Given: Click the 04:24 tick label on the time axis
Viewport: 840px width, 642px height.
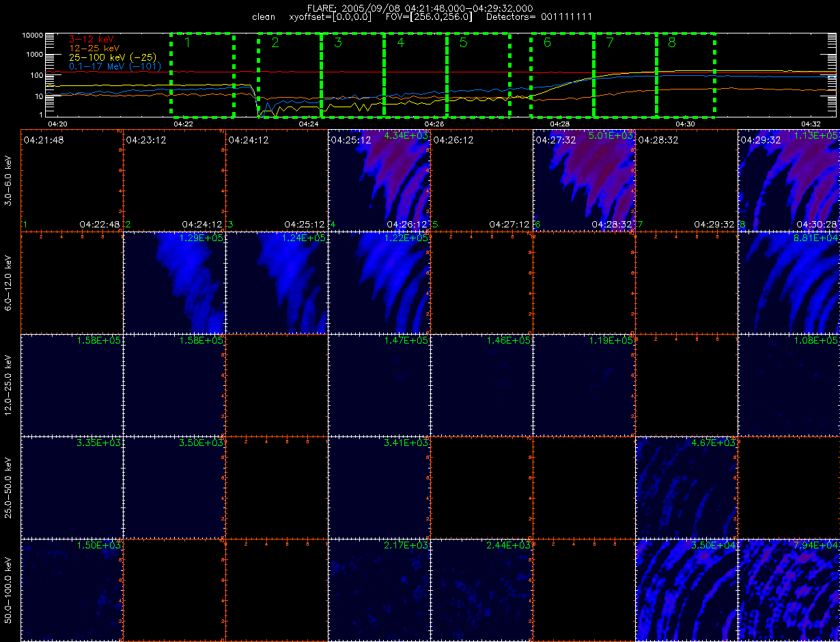Looking at the screenshot, I should pyautogui.click(x=309, y=123).
